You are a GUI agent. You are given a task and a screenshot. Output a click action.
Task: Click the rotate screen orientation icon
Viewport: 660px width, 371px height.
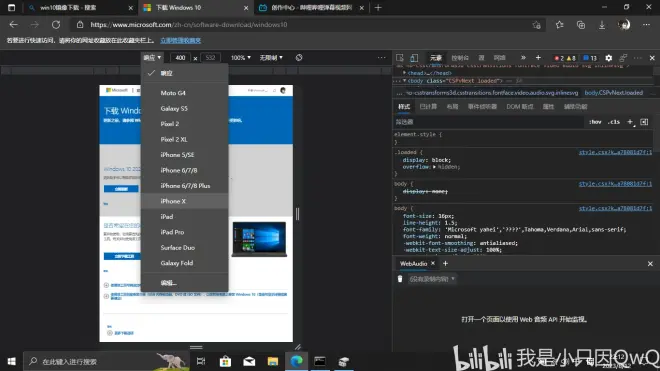coord(299,58)
